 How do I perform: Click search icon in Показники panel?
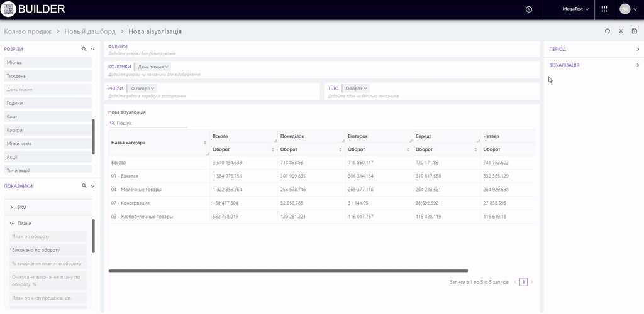[x=84, y=186]
